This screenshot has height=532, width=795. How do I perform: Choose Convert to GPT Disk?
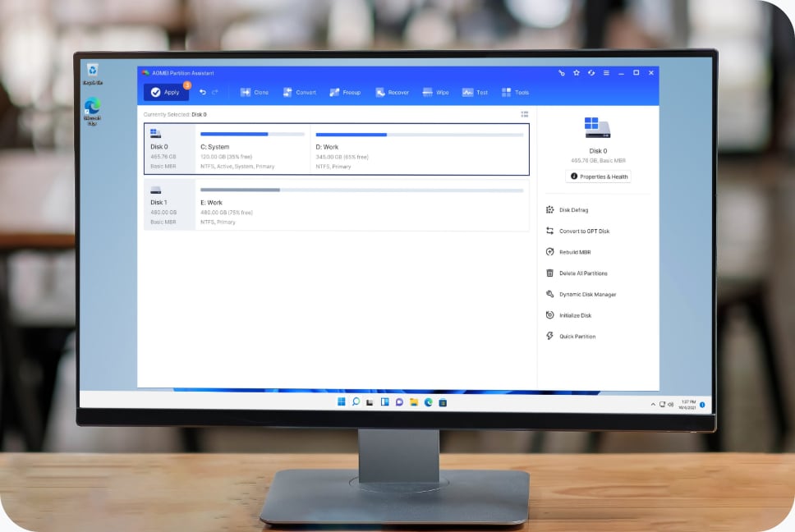[578, 231]
